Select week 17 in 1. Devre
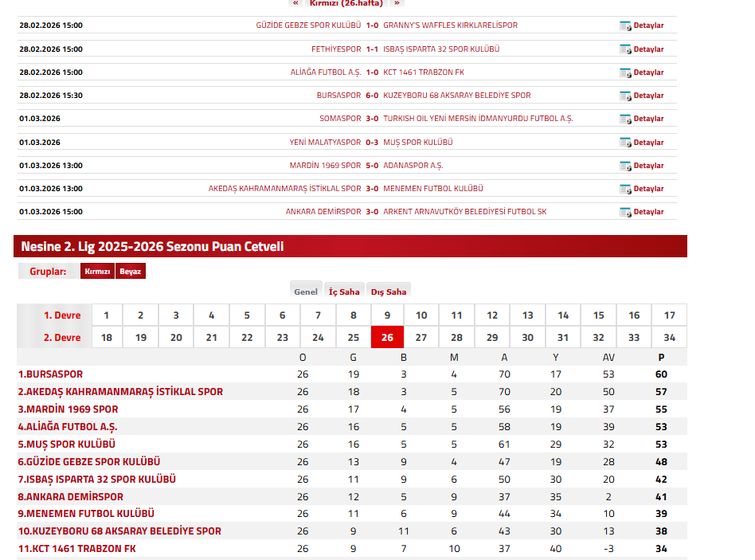Screen dimensions: 755x560 [x=669, y=315]
